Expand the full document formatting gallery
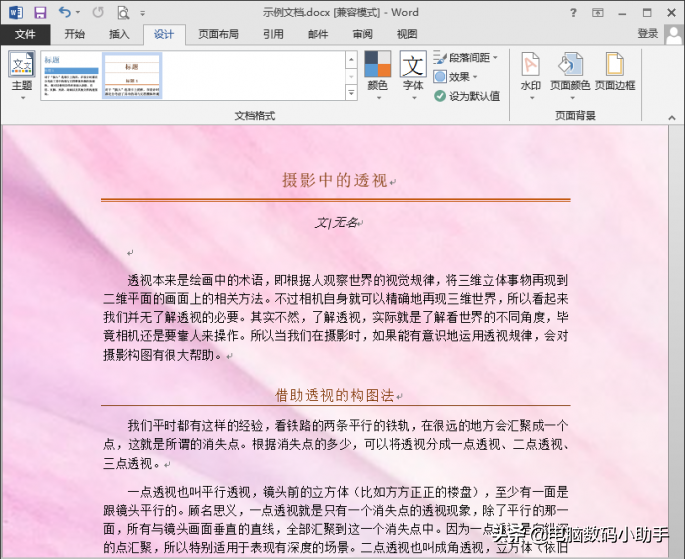 click(x=351, y=93)
